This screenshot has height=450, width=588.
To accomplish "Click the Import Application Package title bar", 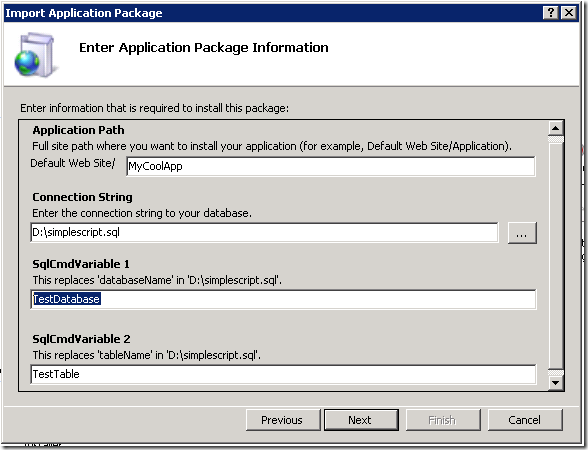I will [273, 13].
